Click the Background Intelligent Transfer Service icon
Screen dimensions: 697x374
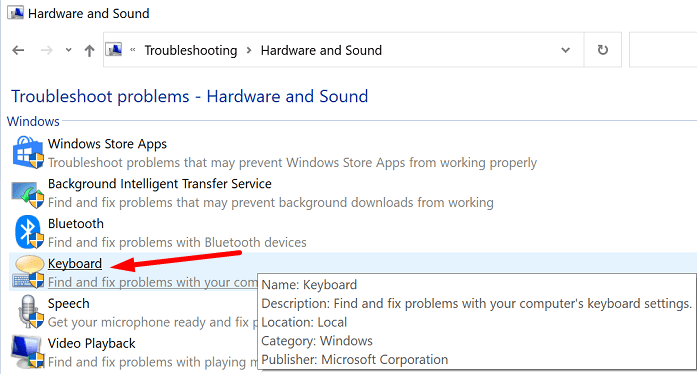click(28, 194)
